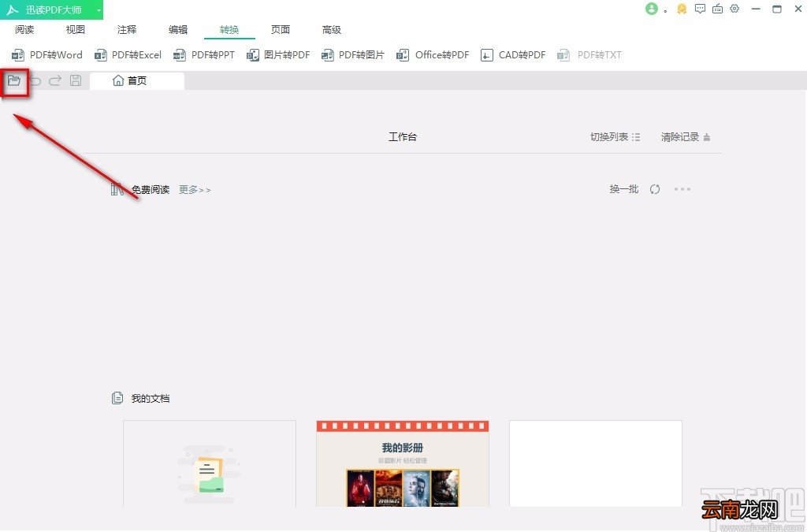Open the 图片转PDF converter
The image size is (807, 532).
pos(278,55)
